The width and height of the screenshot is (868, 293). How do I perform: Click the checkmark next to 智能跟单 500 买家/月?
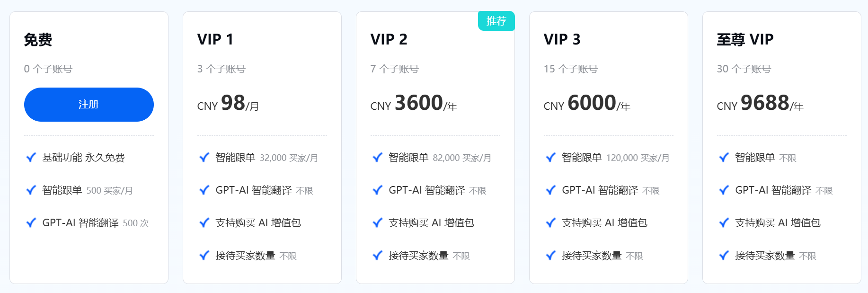(30, 190)
